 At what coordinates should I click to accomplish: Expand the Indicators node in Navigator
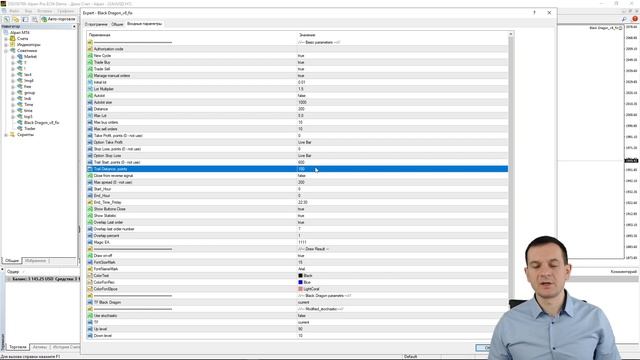point(6,44)
